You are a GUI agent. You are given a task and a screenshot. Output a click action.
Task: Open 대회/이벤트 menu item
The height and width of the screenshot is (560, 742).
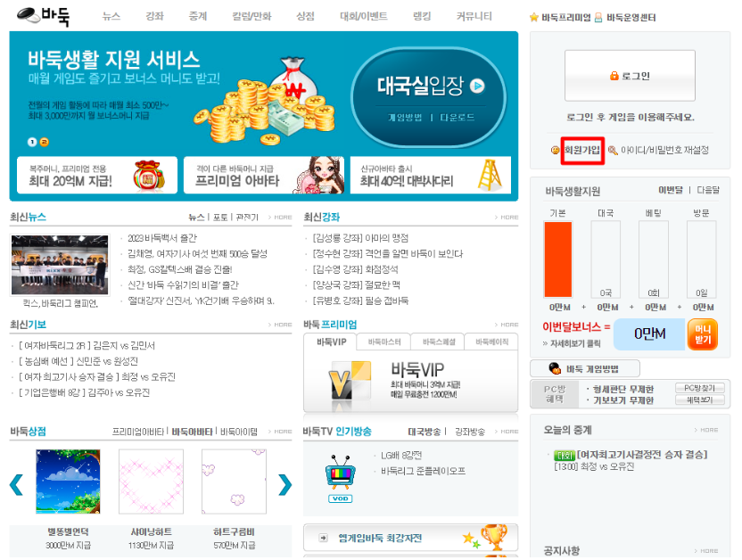point(364,16)
